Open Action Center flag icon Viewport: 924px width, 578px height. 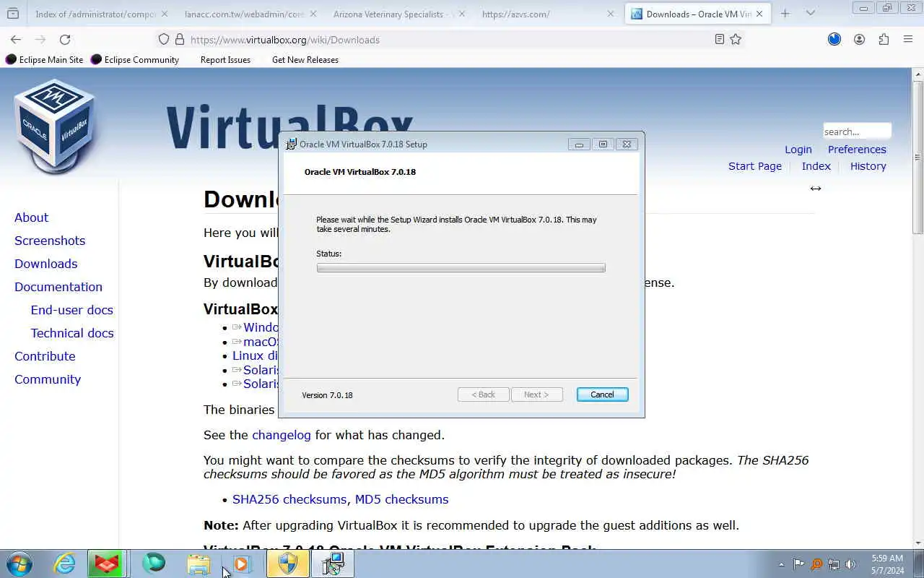(798, 564)
